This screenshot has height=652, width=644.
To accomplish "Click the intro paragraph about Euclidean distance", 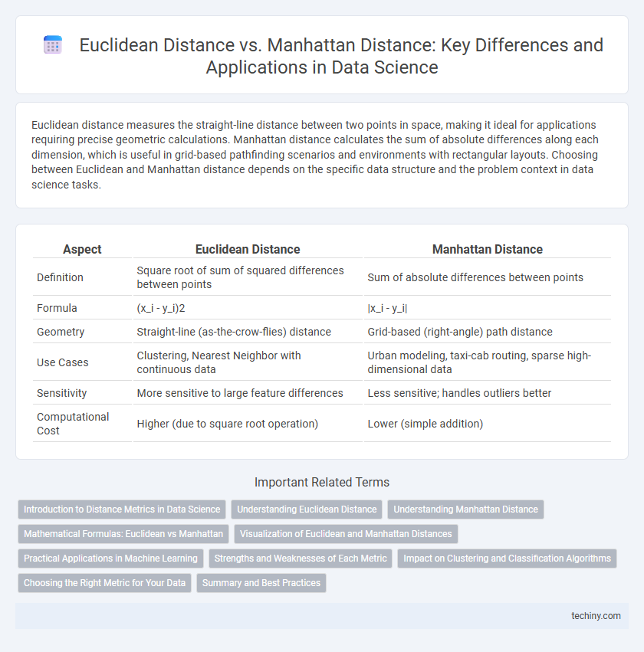I will [x=315, y=155].
